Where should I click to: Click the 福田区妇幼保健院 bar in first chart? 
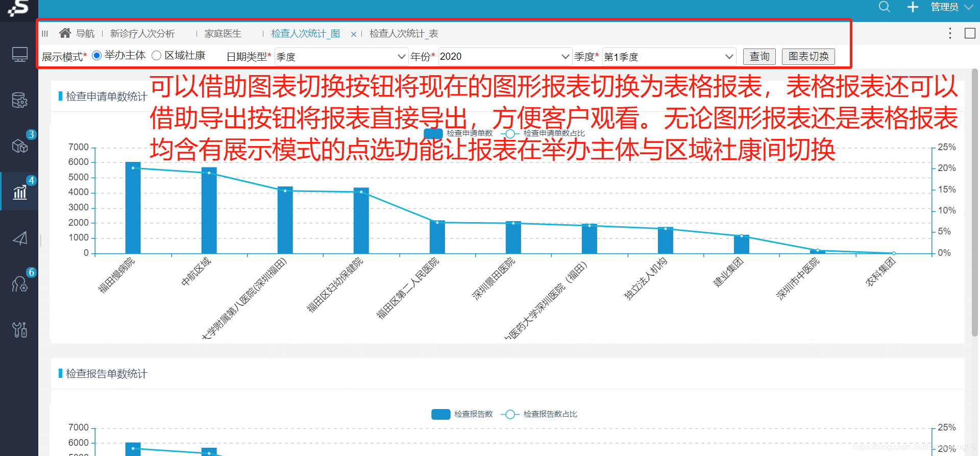[361, 220]
